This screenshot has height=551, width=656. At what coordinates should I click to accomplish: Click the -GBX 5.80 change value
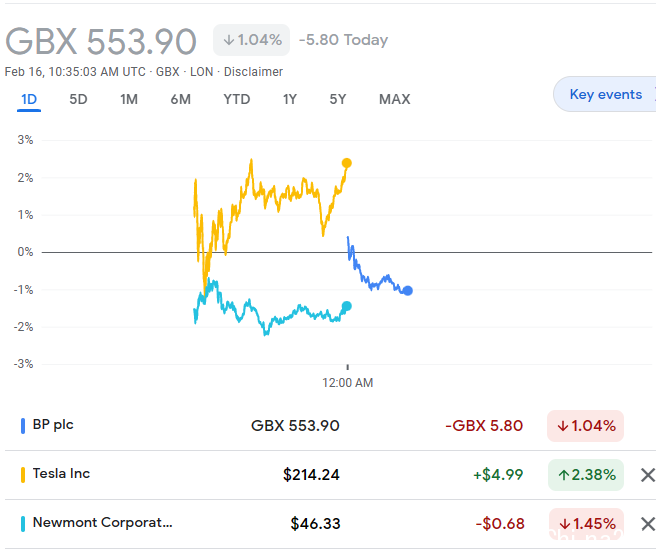pos(484,426)
